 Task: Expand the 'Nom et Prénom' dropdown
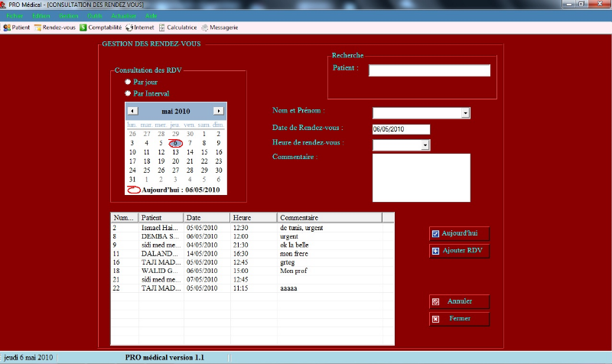click(465, 113)
